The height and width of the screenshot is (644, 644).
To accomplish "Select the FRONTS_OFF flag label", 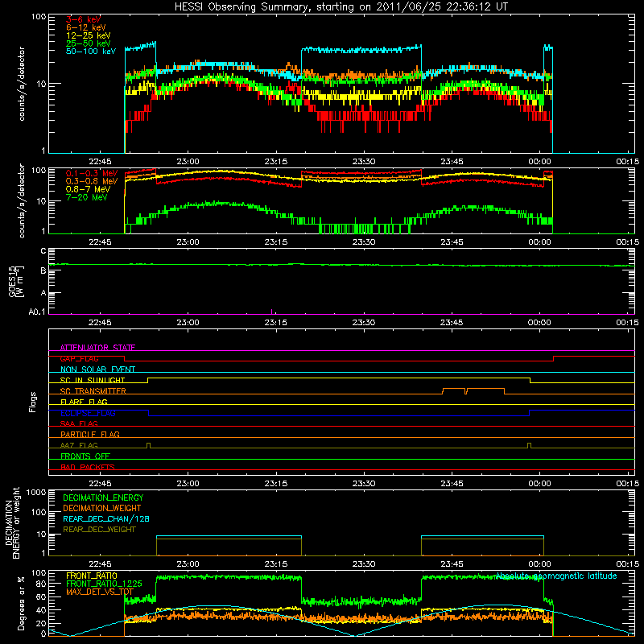I will (x=85, y=456).
